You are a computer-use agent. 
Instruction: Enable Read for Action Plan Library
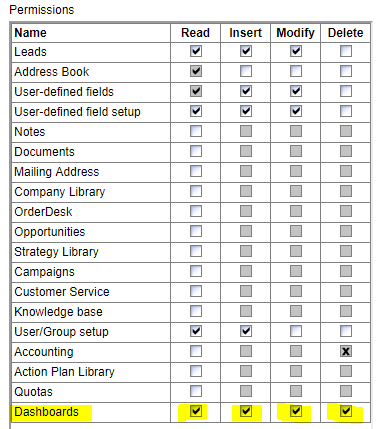click(x=196, y=371)
